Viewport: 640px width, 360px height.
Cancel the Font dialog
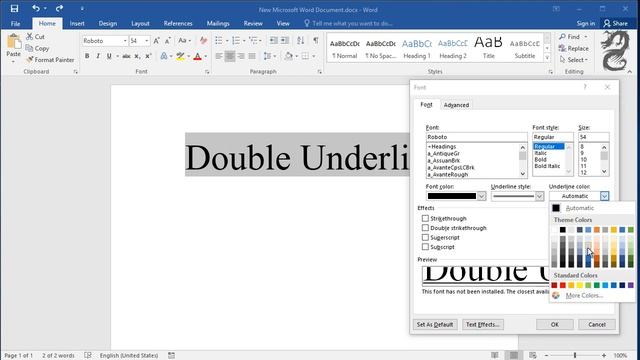[x=597, y=324]
